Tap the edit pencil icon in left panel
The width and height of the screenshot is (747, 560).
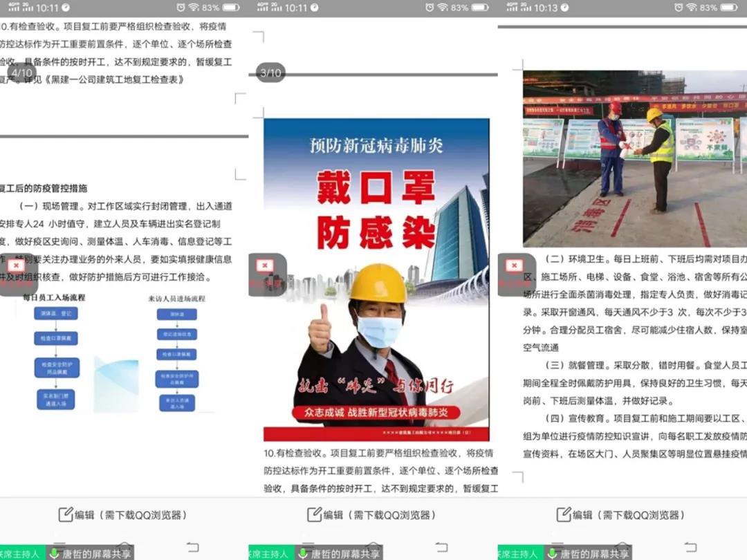[x=65, y=514]
